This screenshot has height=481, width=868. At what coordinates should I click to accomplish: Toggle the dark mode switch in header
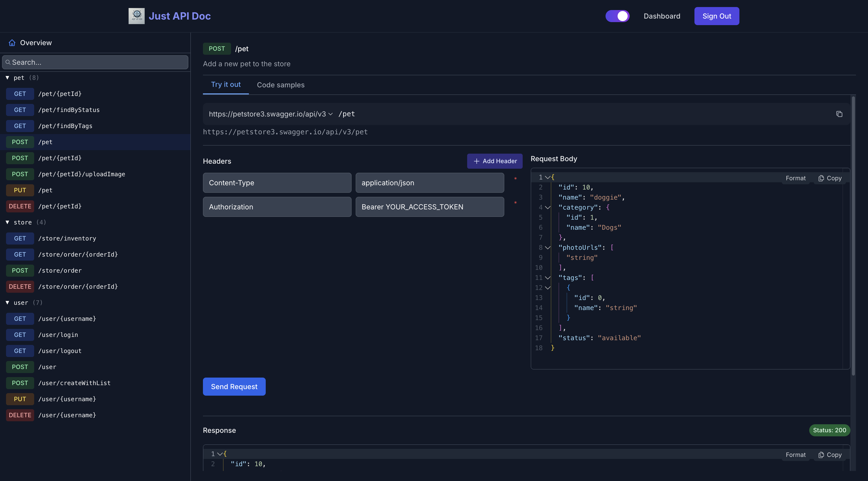pyautogui.click(x=617, y=16)
